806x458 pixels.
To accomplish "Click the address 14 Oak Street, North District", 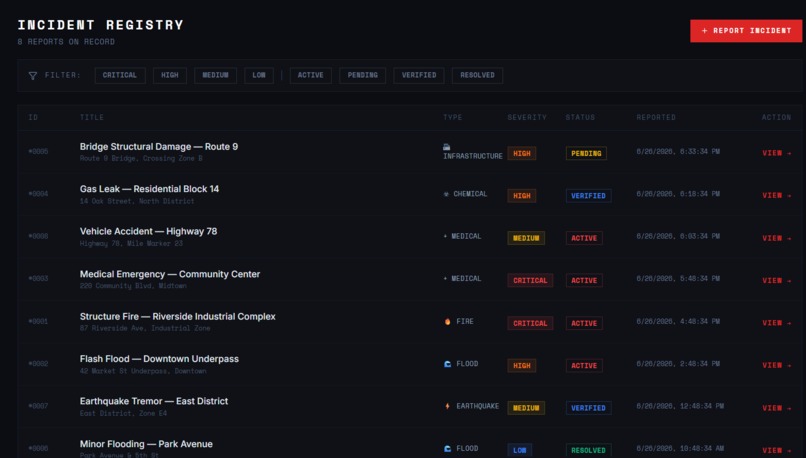I will tap(137, 201).
